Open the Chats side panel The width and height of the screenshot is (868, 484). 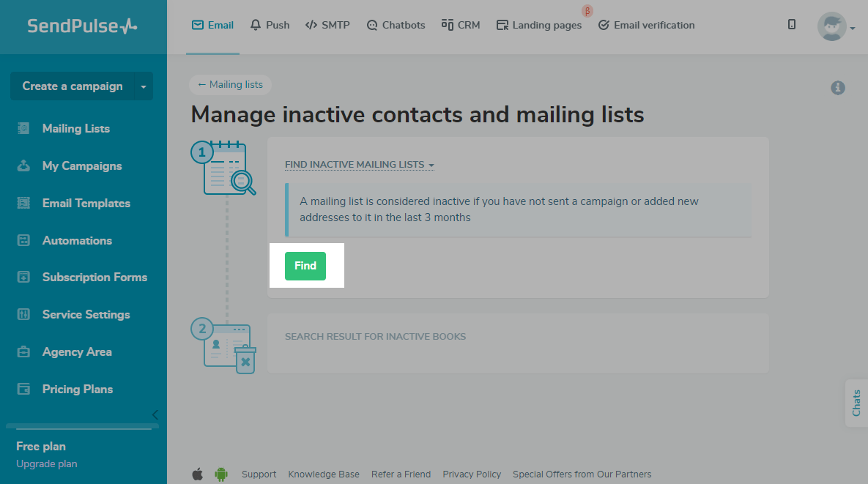point(856,403)
